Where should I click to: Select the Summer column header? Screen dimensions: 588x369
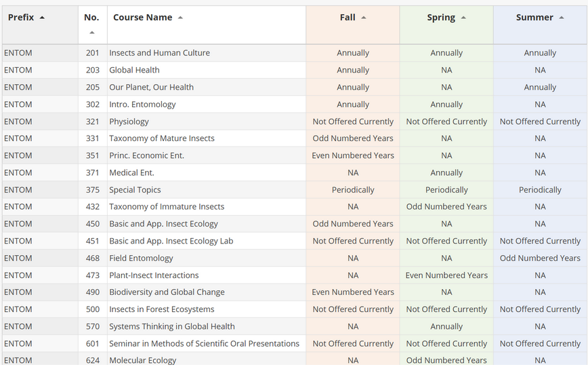pos(534,18)
